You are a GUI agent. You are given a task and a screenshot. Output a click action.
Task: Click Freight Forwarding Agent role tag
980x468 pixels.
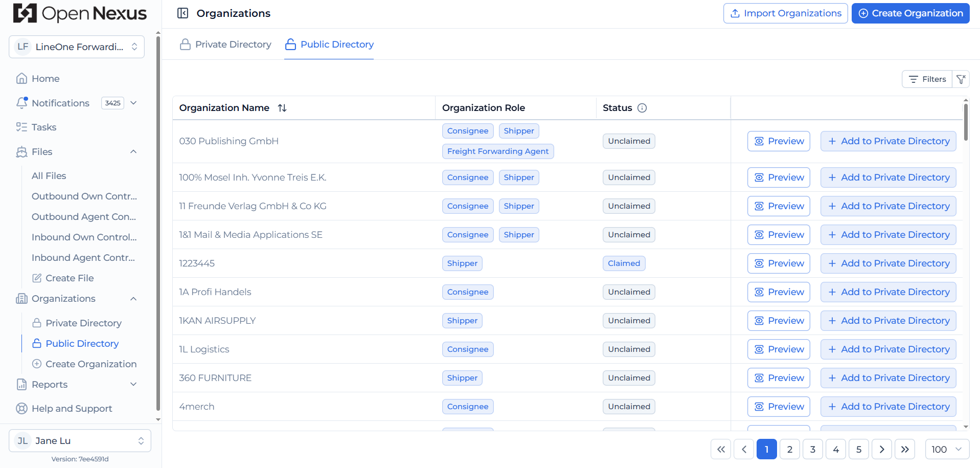tap(498, 151)
